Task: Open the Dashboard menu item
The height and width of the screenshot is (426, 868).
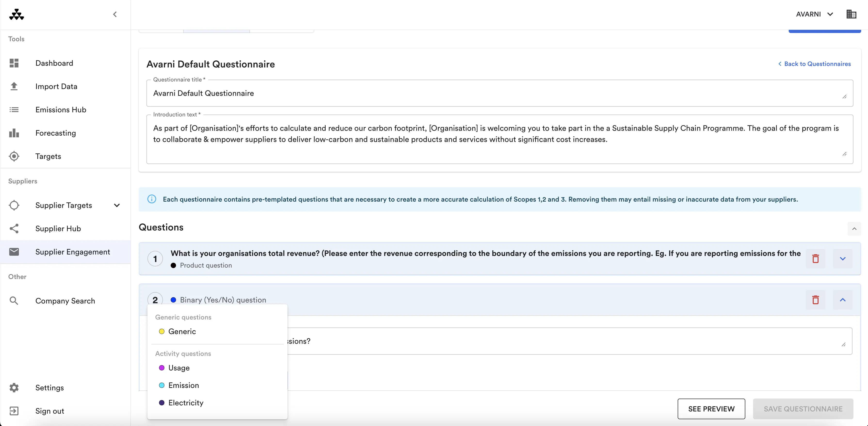Action: point(65,63)
